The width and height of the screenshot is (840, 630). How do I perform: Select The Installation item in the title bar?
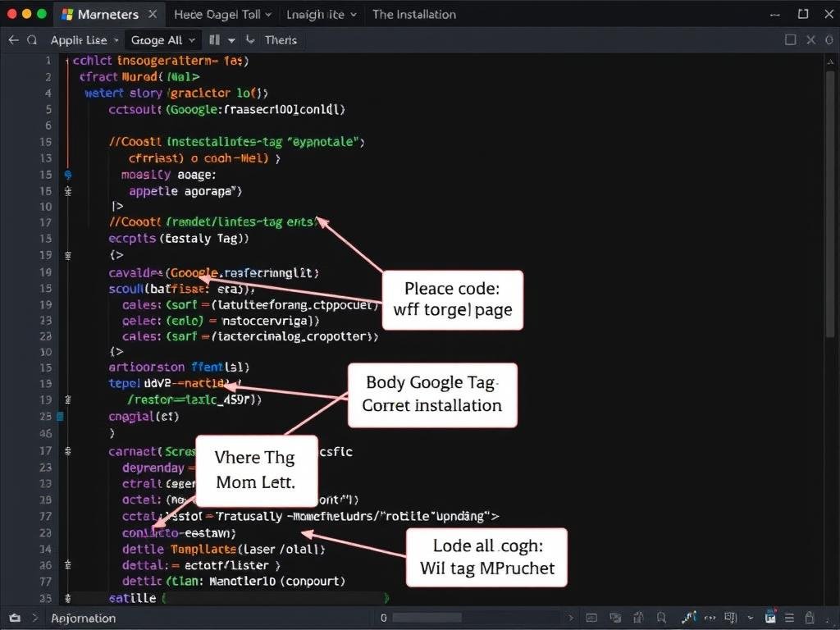point(414,14)
